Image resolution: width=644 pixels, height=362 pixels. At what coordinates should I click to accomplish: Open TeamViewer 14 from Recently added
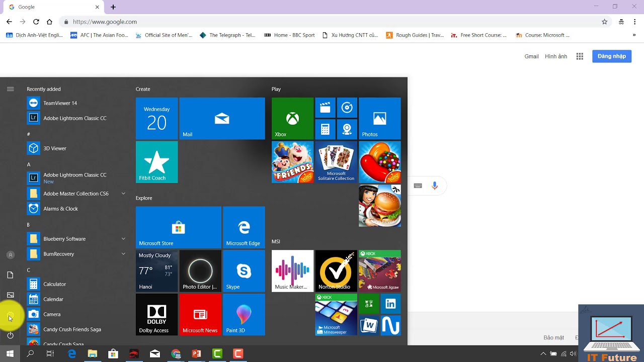[76, 103]
